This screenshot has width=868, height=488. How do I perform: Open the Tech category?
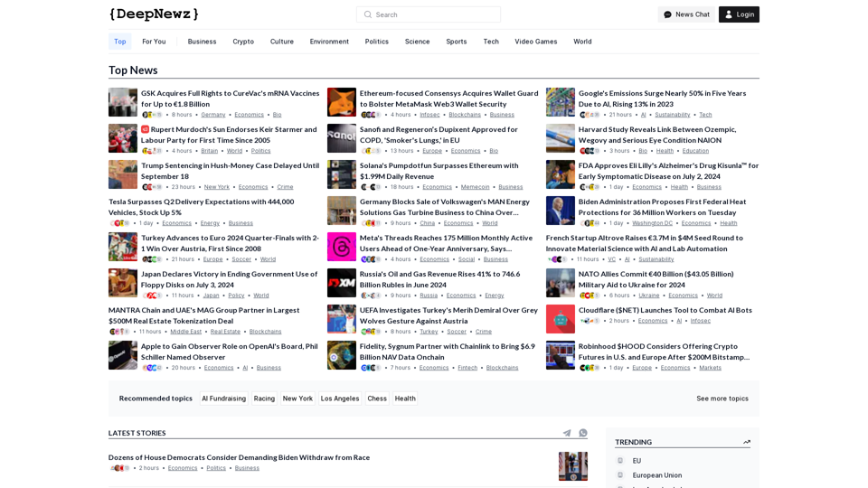(x=491, y=42)
